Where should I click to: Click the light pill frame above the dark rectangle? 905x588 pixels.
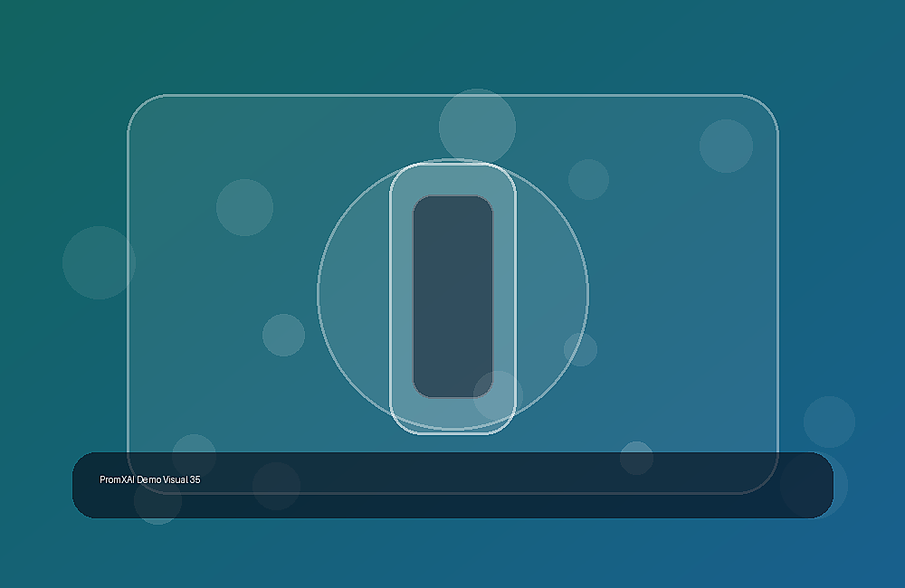453,178
